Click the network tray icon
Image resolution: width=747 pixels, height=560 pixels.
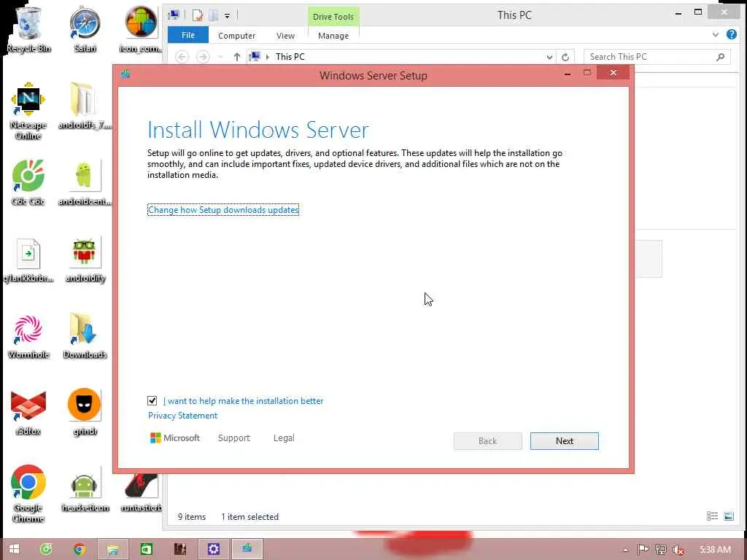[660, 550]
